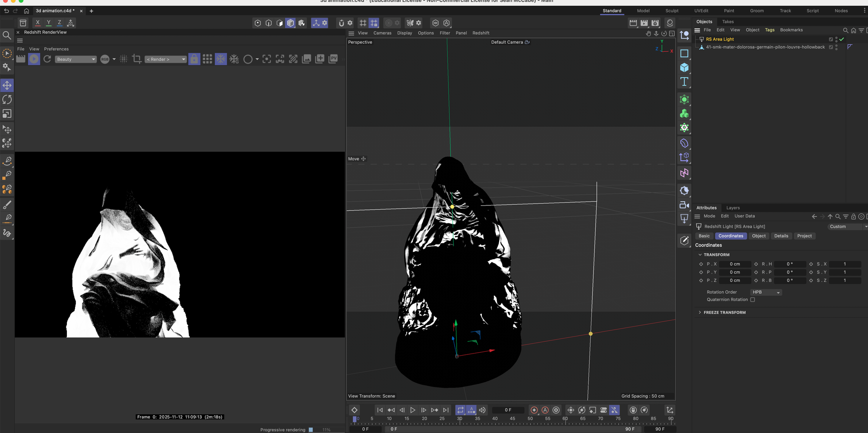Open the Rotation Order HPB dropdown

tap(766, 292)
